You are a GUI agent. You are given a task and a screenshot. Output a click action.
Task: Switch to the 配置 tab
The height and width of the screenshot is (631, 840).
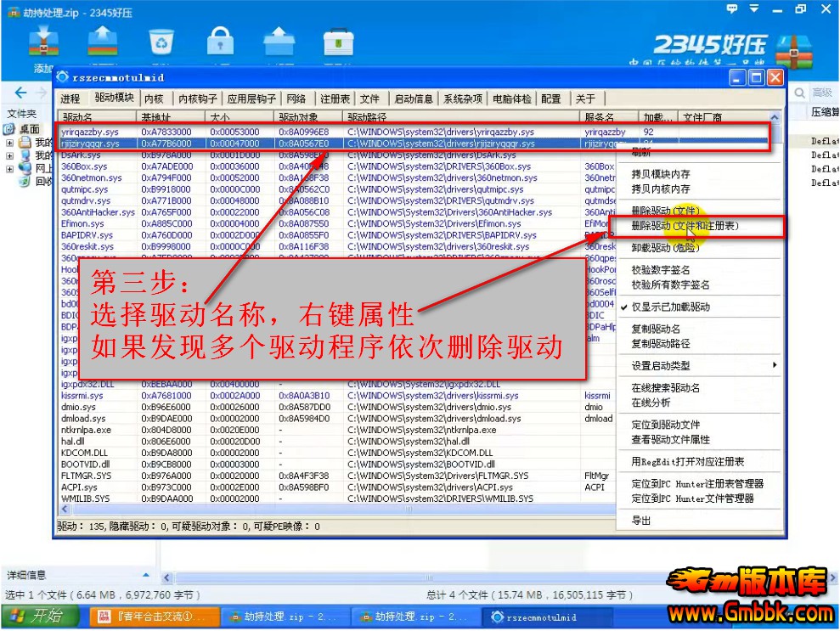click(550, 99)
